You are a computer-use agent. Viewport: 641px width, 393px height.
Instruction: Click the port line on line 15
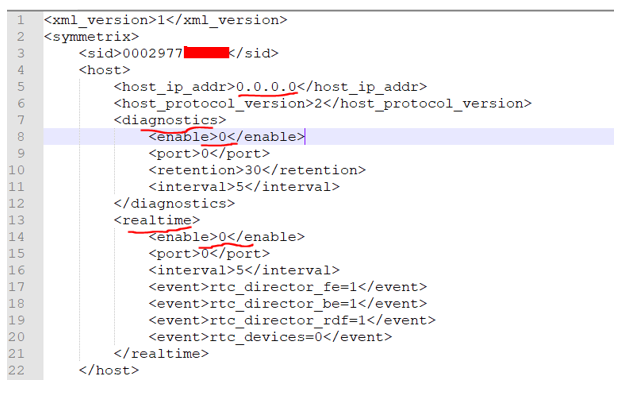(209, 254)
